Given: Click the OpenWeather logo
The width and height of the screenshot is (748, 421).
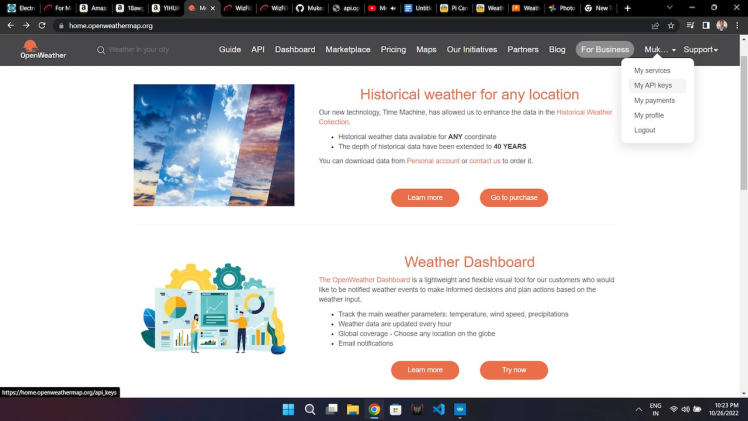Looking at the screenshot, I should click(x=43, y=49).
